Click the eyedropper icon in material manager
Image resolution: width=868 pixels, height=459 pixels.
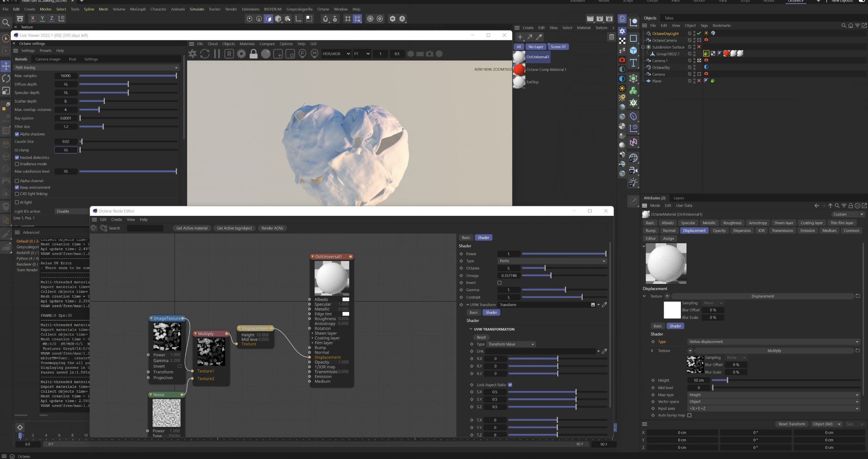pos(539,37)
